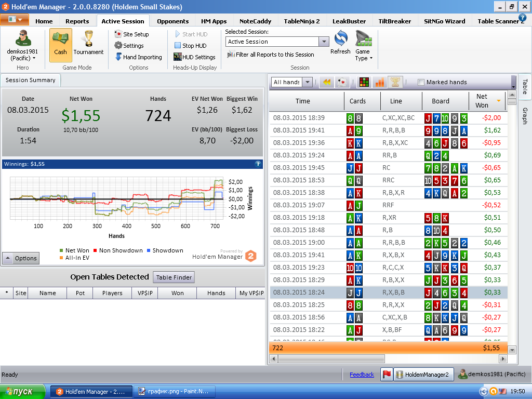Click the orange bar chart icon

(x=380, y=82)
